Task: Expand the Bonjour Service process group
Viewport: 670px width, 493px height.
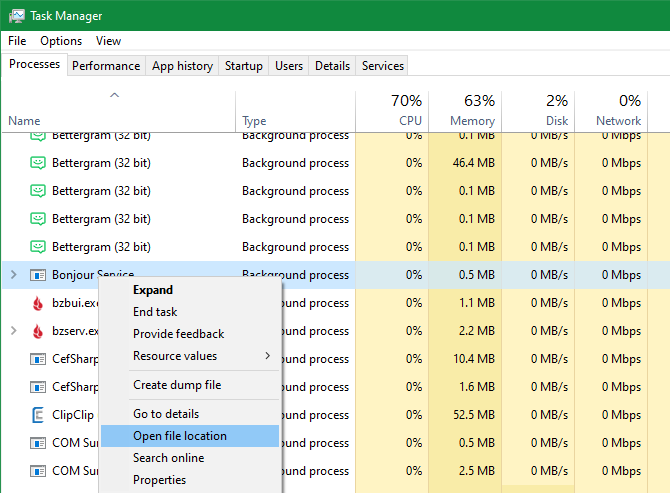Action: coord(13,275)
